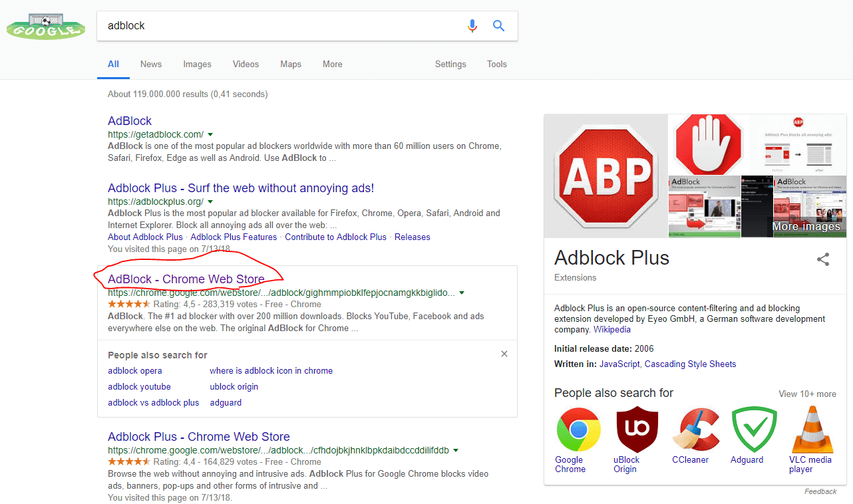Click the large ABP logo thumbnail

tap(605, 176)
